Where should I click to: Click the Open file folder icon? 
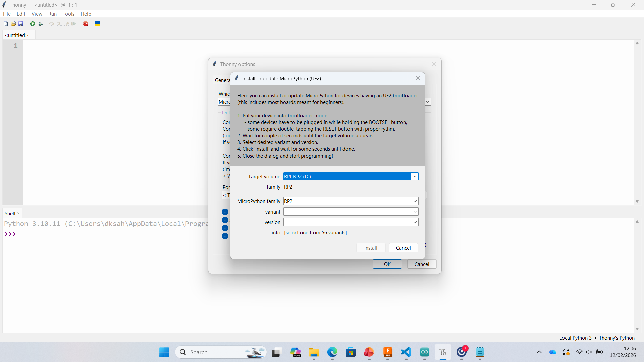click(13, 24)
